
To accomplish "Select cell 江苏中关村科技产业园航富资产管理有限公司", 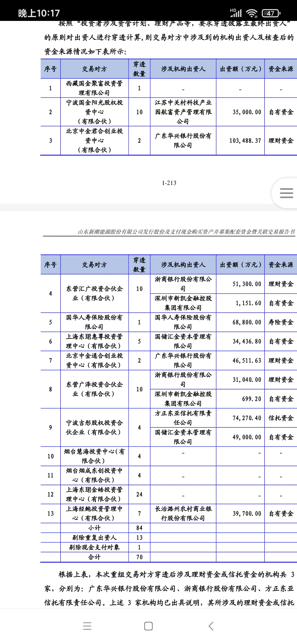I will coord(183,112).
